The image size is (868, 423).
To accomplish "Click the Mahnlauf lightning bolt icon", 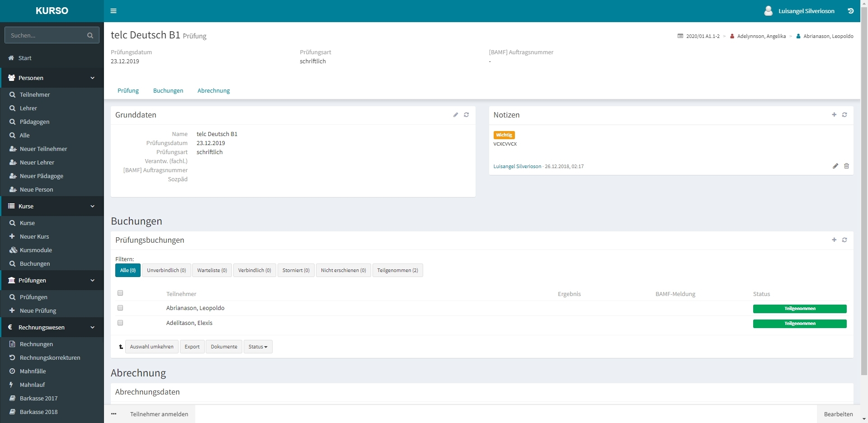I will coord(11,385).
